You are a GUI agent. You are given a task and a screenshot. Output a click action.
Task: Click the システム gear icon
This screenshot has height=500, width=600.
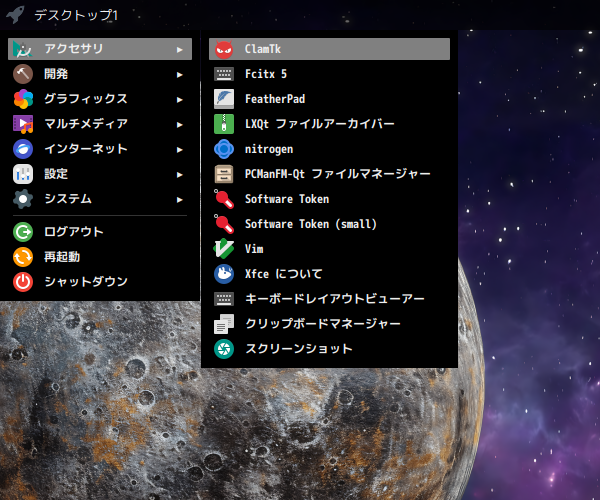coord(23,199)
